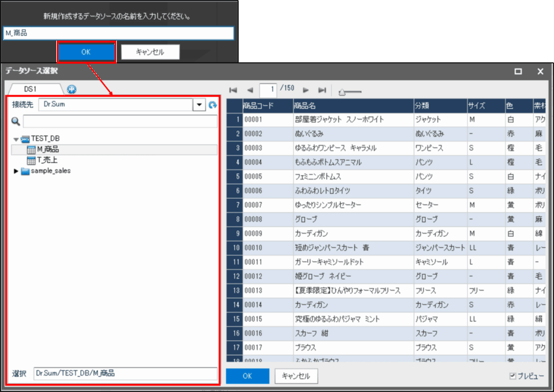The height and width of the screenshot is (392, 554).
Task: Toggle the プレビュー checkbox
Action: 512,376
